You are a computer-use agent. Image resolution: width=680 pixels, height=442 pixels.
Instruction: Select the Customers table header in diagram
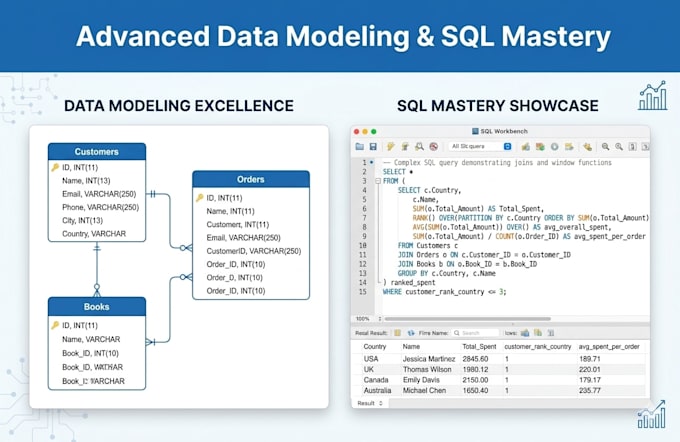(x=97, y=152)
